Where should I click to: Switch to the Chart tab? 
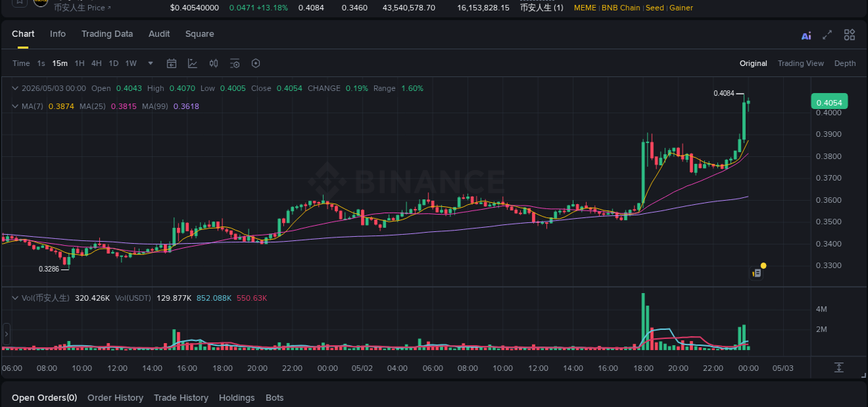[23, 34]
